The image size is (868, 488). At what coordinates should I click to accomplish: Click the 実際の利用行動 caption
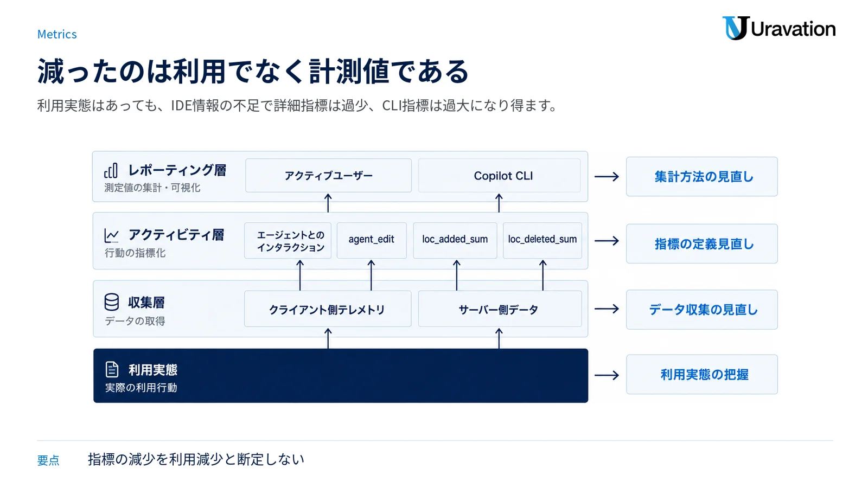coord(141,388)
